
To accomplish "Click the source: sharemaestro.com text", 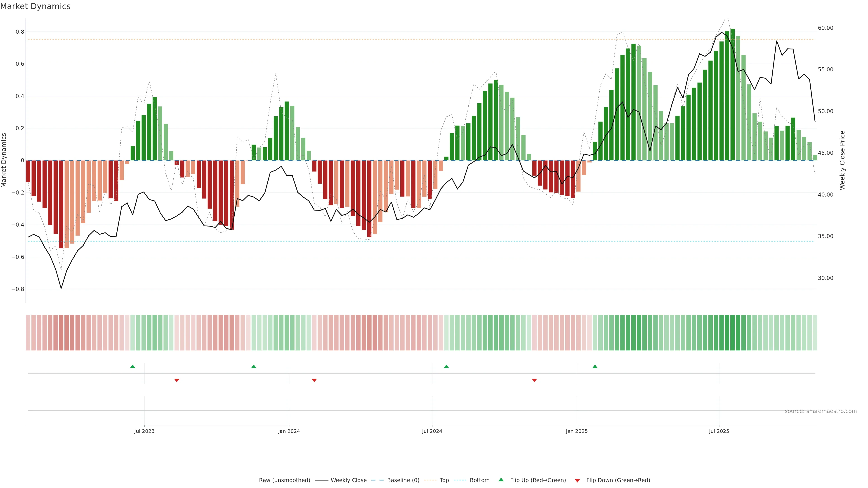I will click(821, 411).
